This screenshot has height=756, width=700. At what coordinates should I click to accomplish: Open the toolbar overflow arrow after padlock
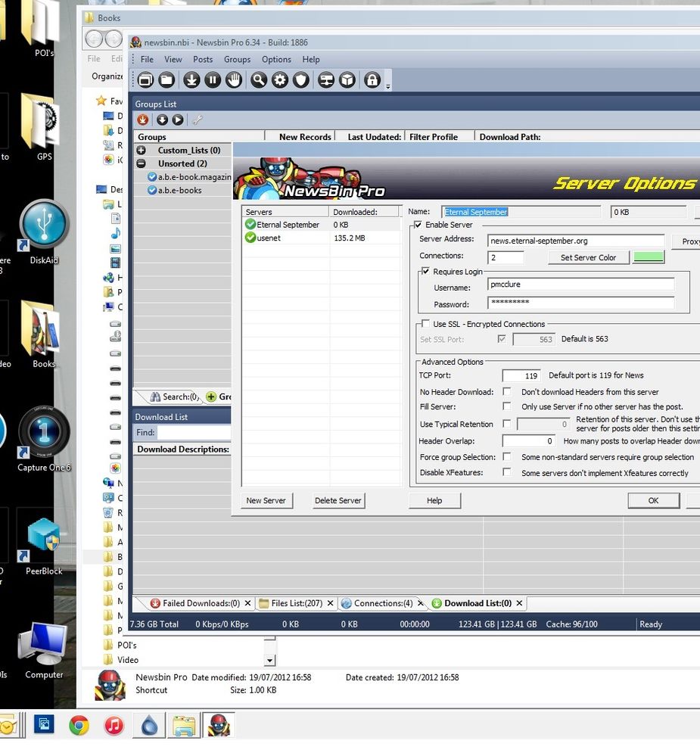pyautogui.click(x=387, y=87)
